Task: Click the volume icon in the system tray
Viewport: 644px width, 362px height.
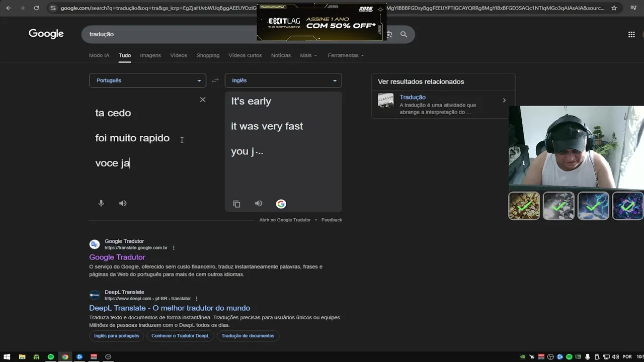Action: click(x=615, y=356)
